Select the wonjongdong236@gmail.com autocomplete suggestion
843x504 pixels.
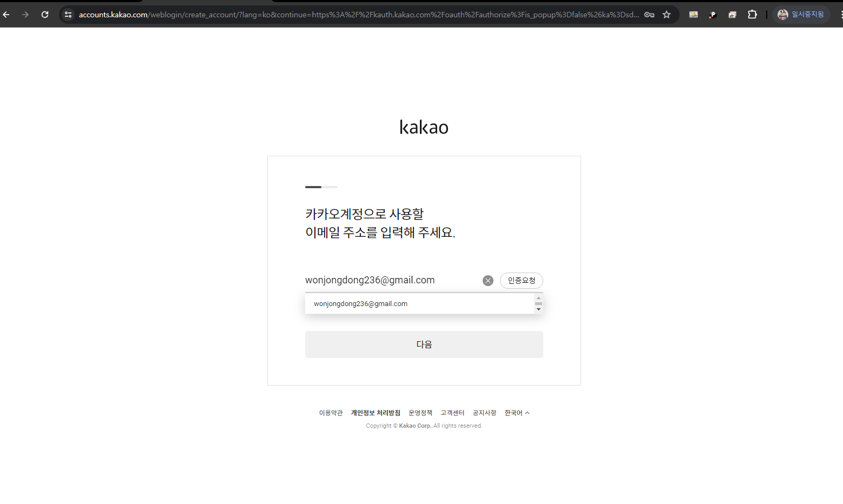click(419, 304)
